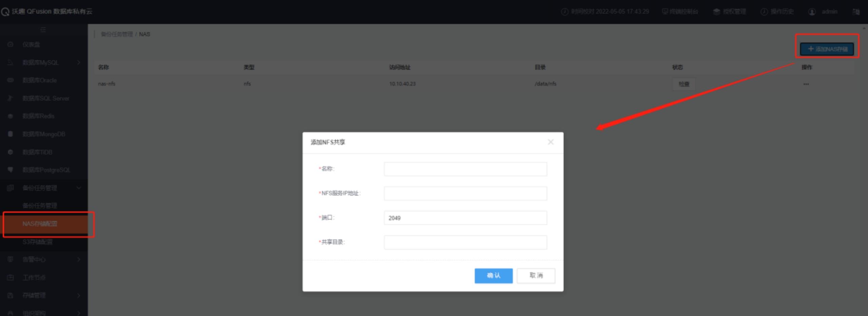
Task: Click the 终端控制台 monitor icon
Action: tap(665, 12)
